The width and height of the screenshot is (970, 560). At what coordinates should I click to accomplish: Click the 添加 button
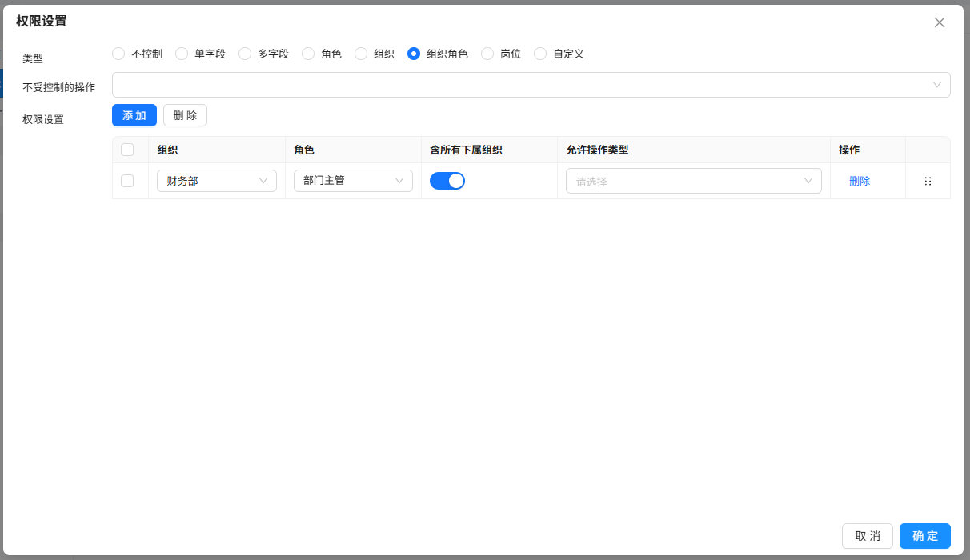click(x=134, y=115)
